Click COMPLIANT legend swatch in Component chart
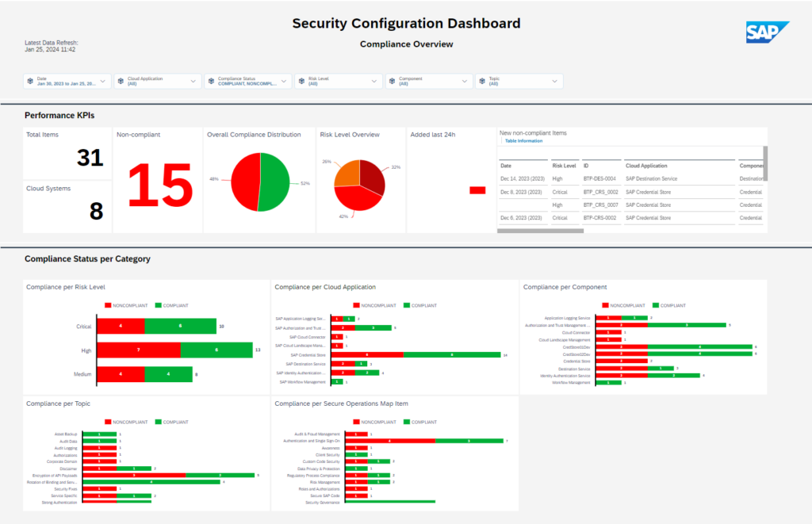The width and height of the screenshot is (812, 524). point(656,305)
